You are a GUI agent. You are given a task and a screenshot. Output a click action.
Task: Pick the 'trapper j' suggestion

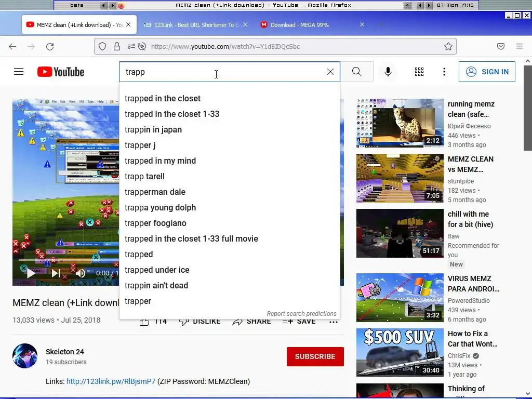click(229, 145)
